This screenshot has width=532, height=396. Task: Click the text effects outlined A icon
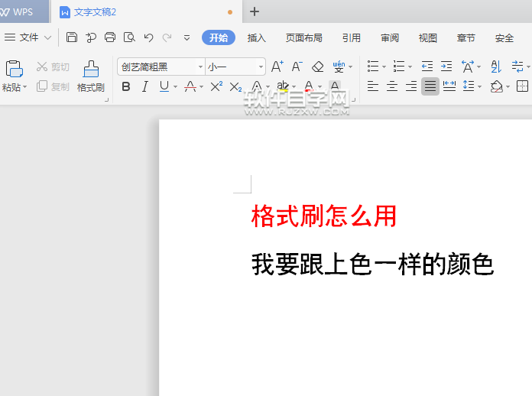pos(257,86)
